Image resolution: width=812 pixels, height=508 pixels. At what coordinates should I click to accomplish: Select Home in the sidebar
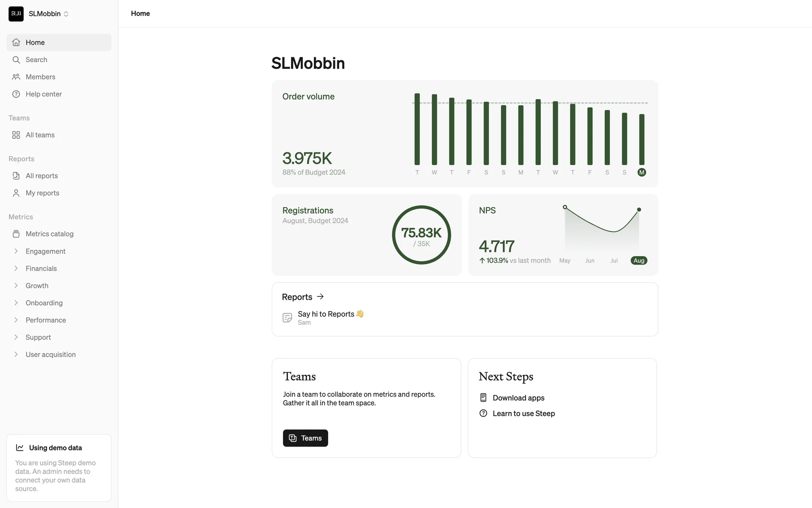35,42
